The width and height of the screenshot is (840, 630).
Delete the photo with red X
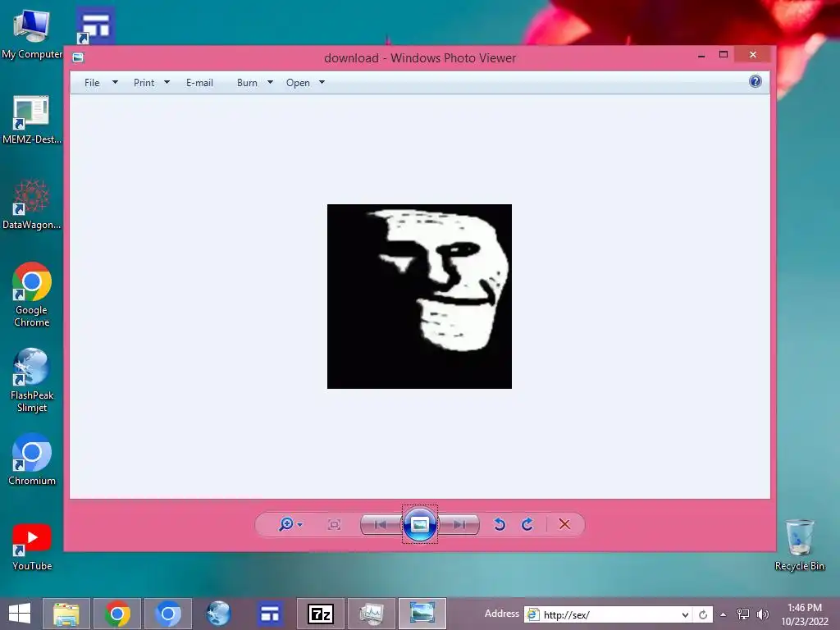click(x=564, y=524)
